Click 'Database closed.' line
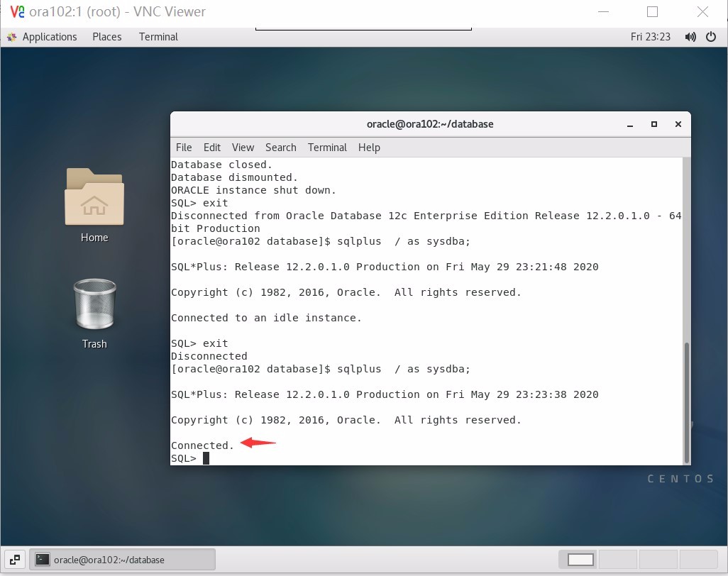Image resolution: width=728 pixels, height=576 pixels. point(221,165)
